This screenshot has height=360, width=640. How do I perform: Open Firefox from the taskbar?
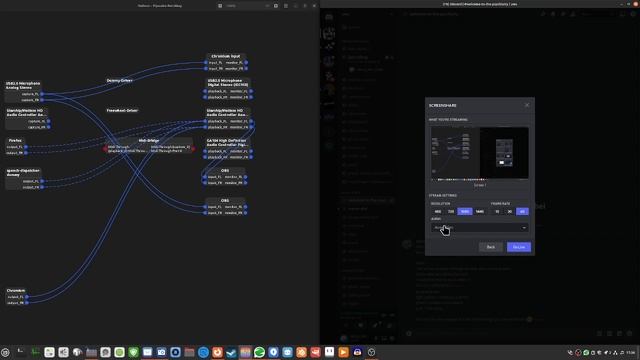click(217, 352)
